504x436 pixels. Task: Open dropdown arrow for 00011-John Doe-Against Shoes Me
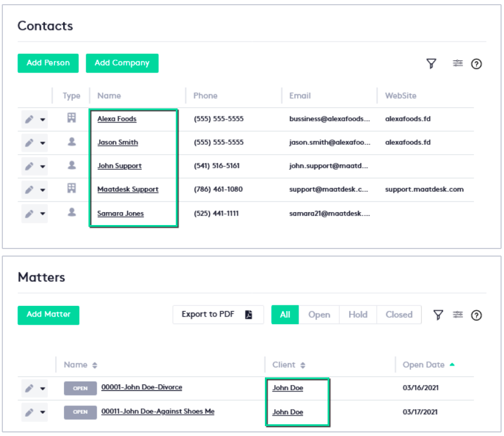click(43, 413)
